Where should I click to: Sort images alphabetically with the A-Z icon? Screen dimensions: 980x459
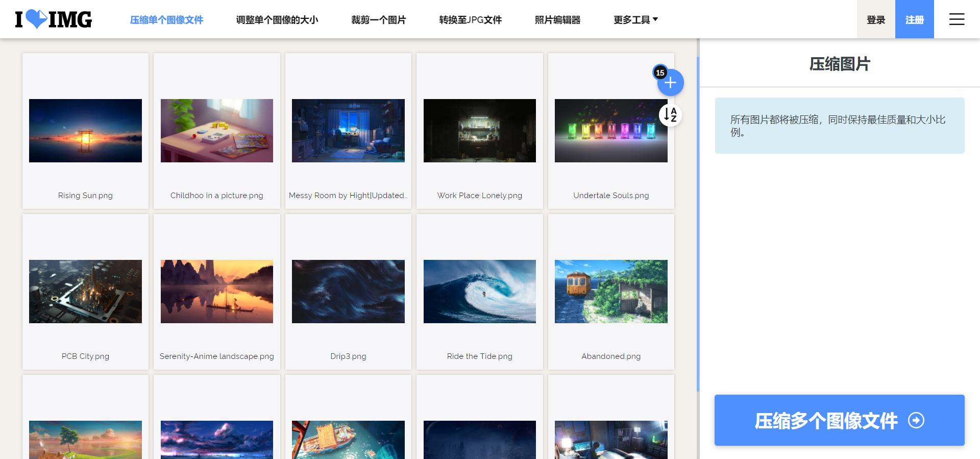tap(670, 115)
